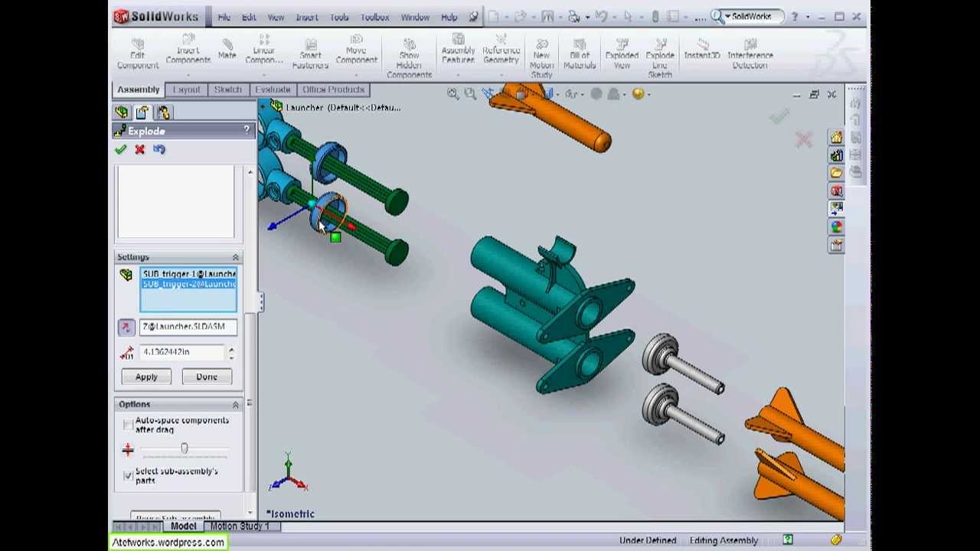This screenshot has width=980, height=551.
Task: Click the Apply button
Action: [x=146, y=377]
